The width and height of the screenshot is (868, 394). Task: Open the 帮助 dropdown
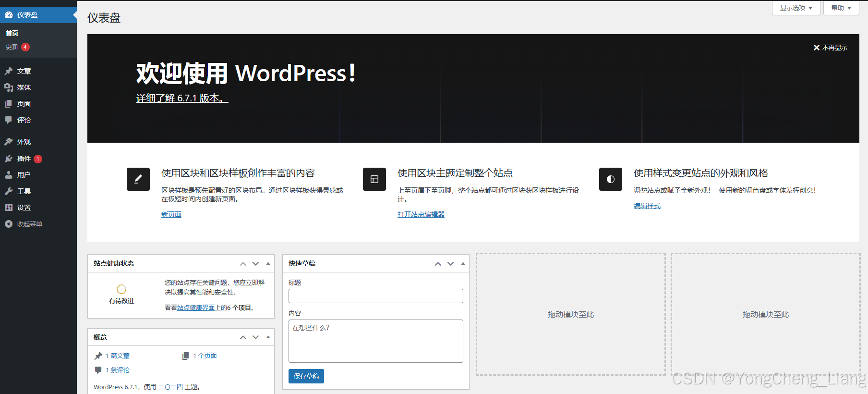point(841,8)
